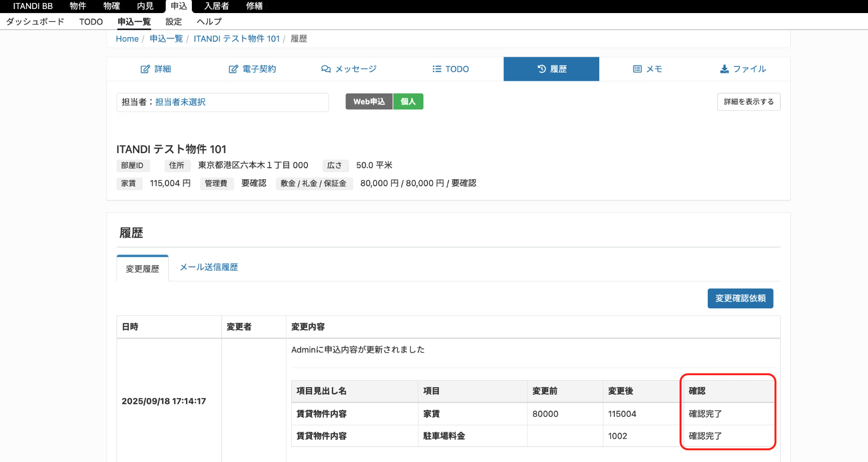Click the rent value 115,004 円

pyautogui.click(x=170, y=183)
